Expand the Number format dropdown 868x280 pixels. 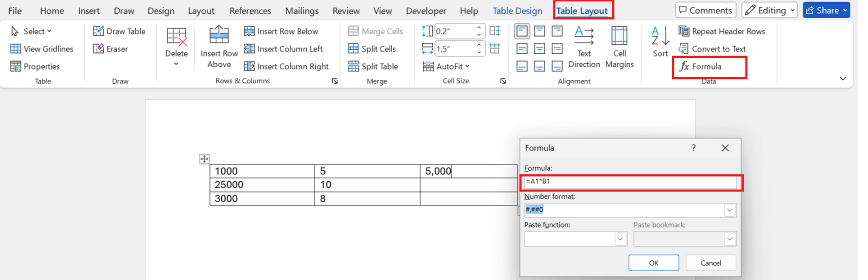729,210
